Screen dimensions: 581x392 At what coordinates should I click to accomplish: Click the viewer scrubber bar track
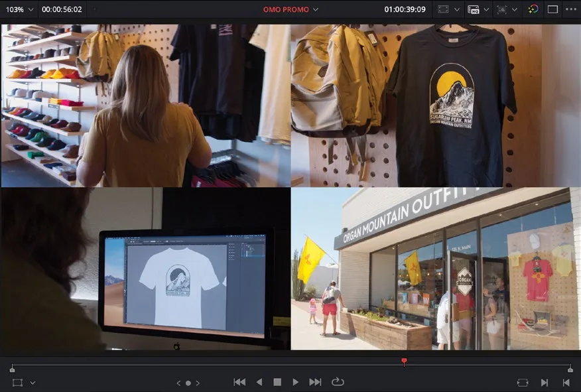[291, 365]
